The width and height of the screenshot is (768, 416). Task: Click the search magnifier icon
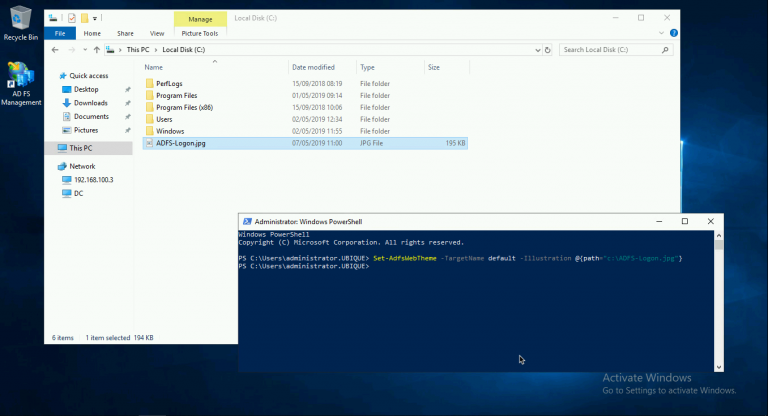click(x=665, y=49)
